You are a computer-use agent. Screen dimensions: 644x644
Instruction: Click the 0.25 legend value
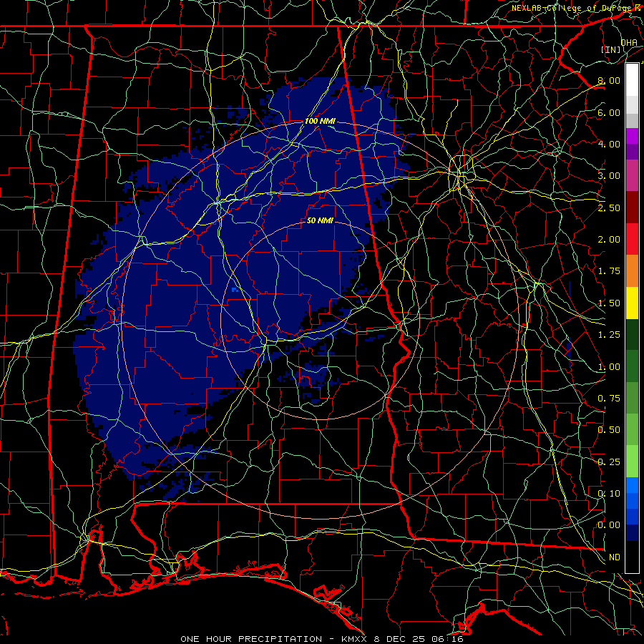[609, 462]
